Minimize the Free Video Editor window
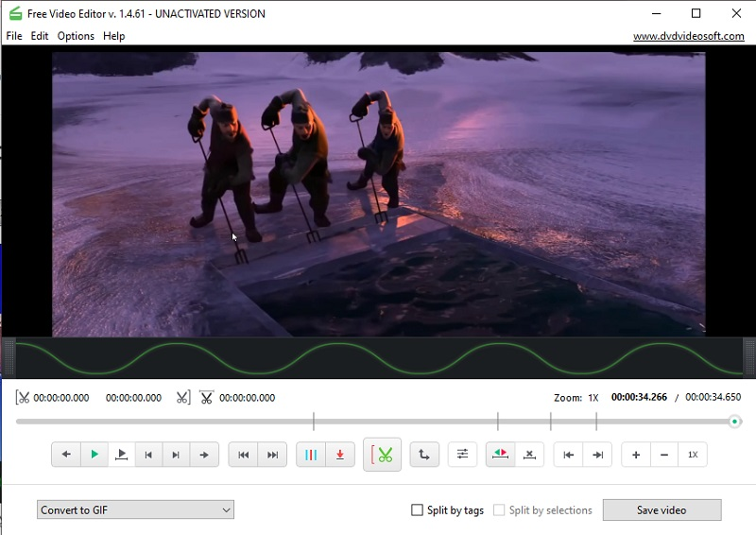 [x=656, y=13]
